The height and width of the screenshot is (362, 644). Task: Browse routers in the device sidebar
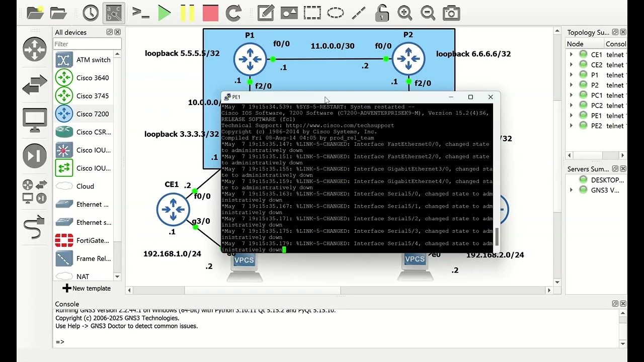click(35, 50)
